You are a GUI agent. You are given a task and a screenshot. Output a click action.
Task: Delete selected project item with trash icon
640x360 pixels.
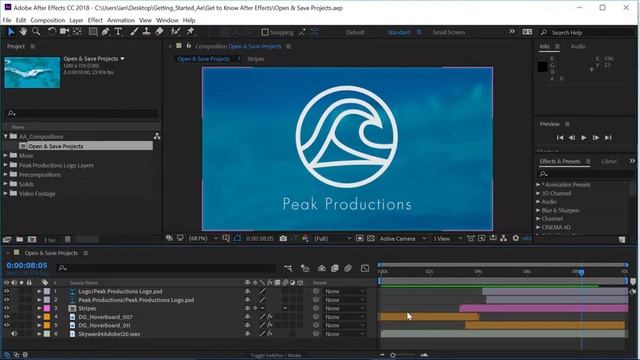point(68,239)
